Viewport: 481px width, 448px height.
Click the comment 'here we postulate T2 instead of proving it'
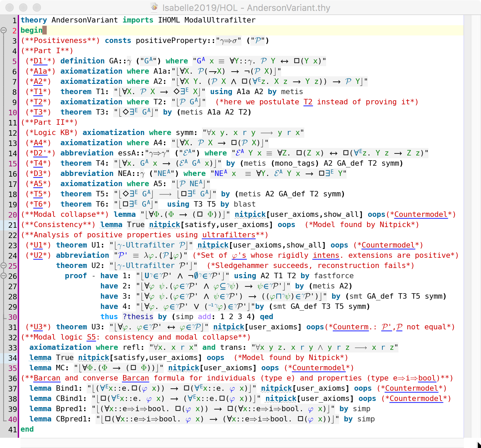(x=317, y=102)
